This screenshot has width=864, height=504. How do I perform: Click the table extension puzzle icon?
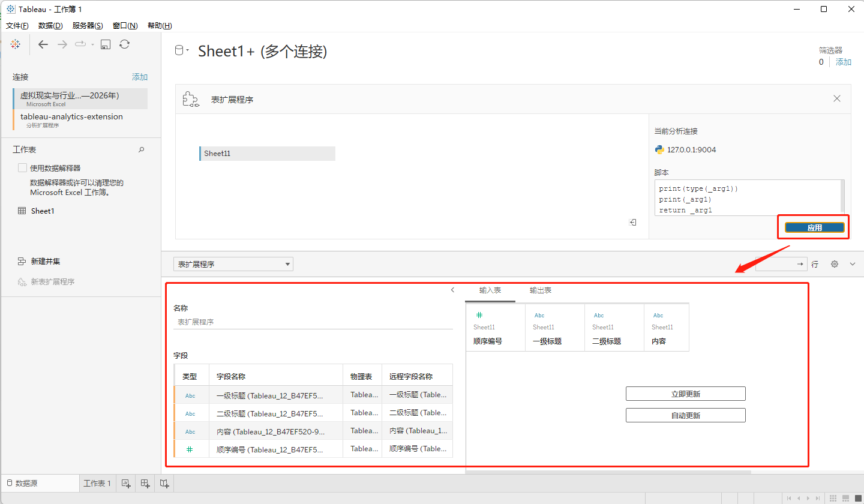tap(191, 100)
